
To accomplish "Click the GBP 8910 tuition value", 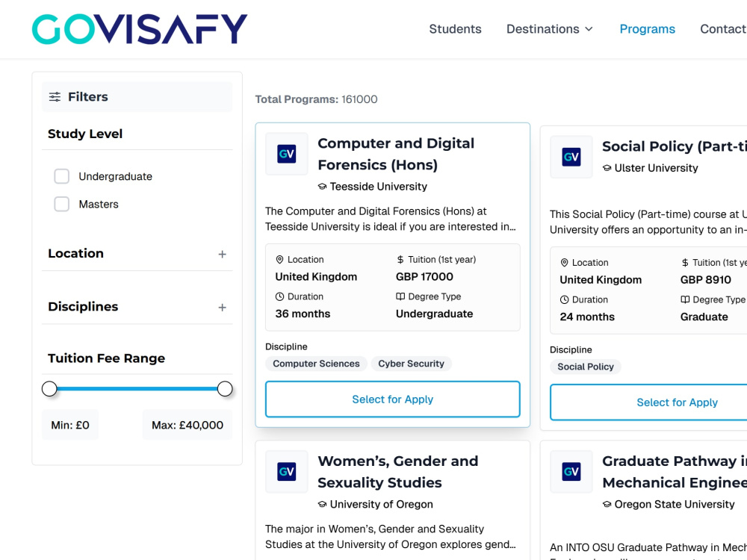I will click(706, 279).
